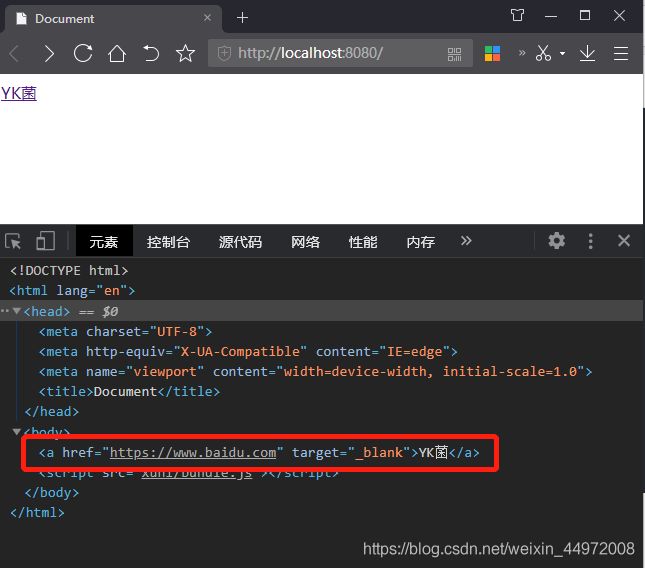
Task: Open the browser hamburger menu
Action: pos(620,53)
